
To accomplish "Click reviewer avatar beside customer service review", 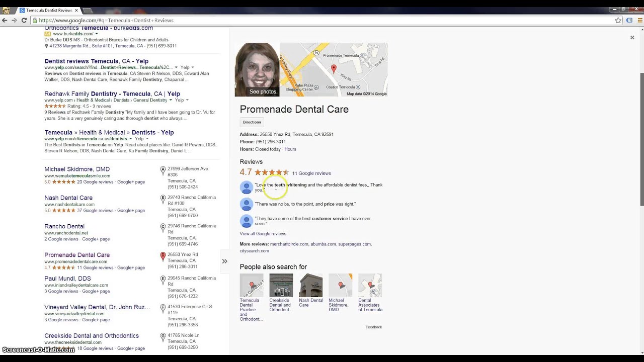I will [246, 221].
